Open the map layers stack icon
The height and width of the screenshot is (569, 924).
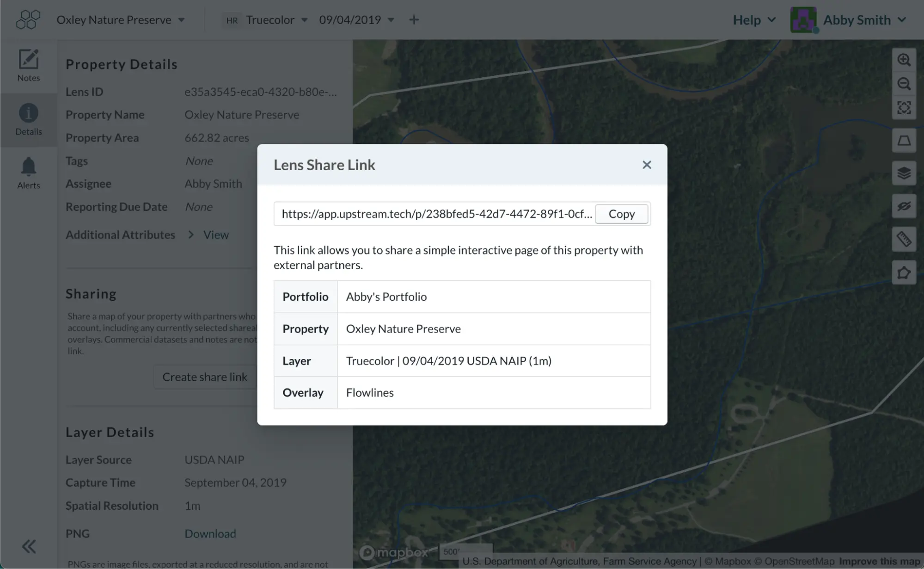tap(904, 173)
